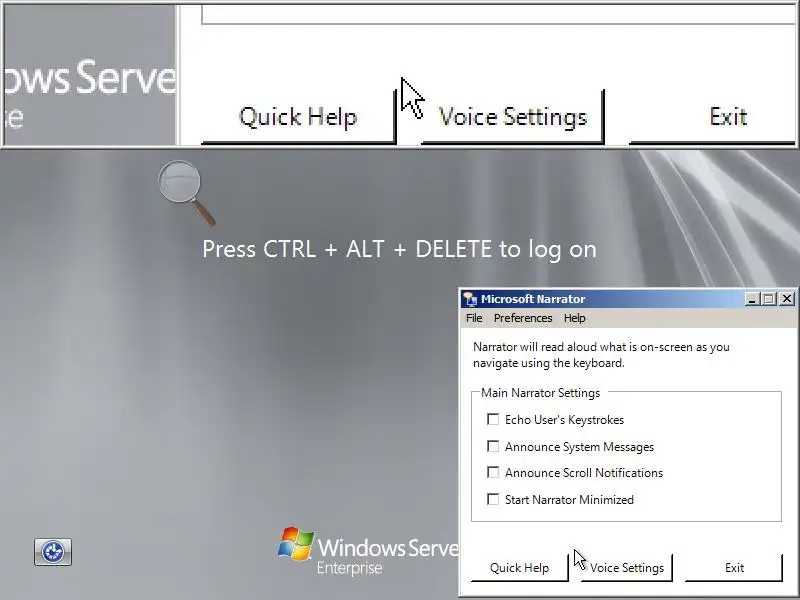Close the Microsoft Narrator window
This screenshot has width=800, height=600.
(x=787, y=299)
